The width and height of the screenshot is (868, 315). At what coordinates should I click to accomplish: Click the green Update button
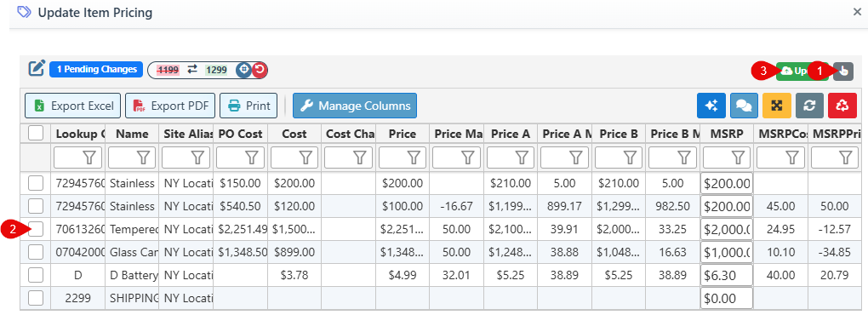coord(802,71)
